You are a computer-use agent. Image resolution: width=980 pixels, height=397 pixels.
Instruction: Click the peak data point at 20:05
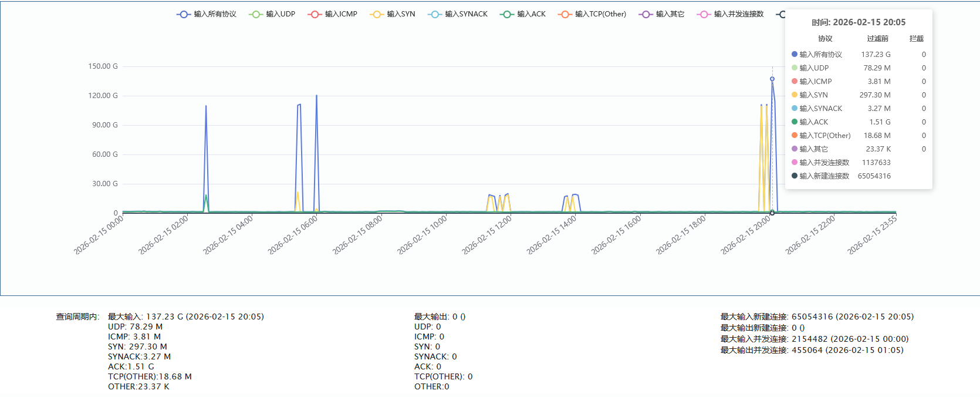pyautogui.click(x=772, y=79)
